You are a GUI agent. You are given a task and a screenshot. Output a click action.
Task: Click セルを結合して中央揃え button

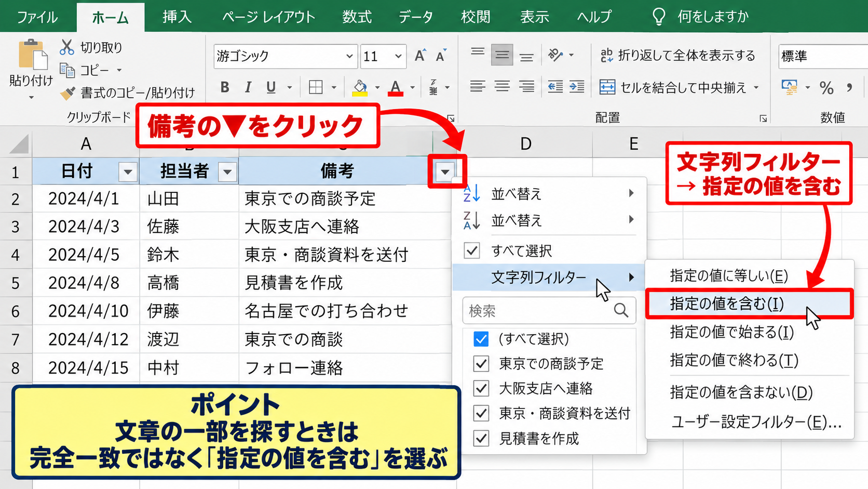(679, 87)
